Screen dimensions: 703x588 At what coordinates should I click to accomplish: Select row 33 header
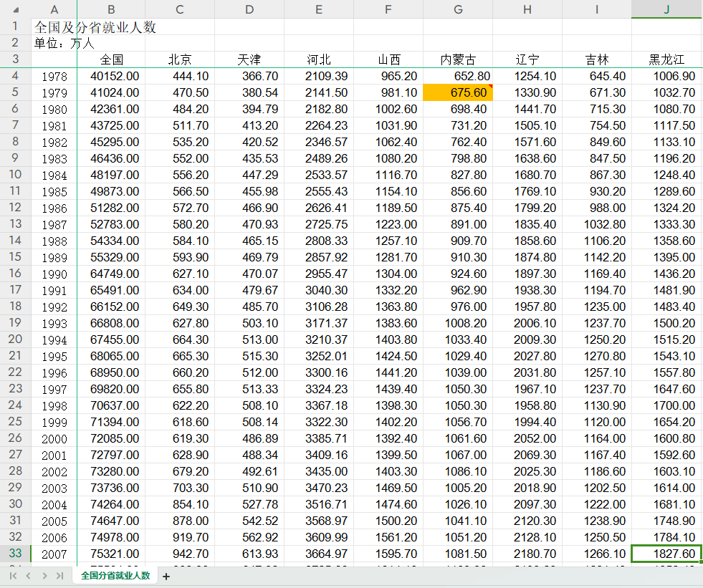(15, 553)
